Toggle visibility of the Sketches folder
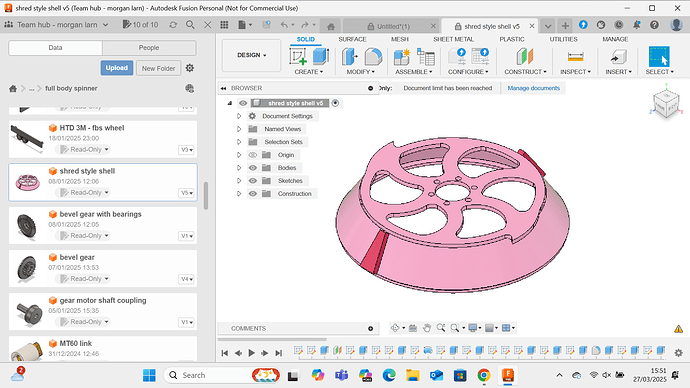Viewport: 690px width, 388px height. click(x=253, y=181)
